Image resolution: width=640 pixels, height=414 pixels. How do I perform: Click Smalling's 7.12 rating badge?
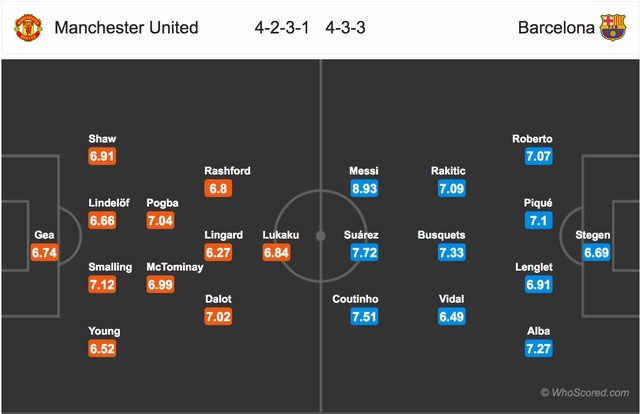pyautogui.click(x=103, y=285)
